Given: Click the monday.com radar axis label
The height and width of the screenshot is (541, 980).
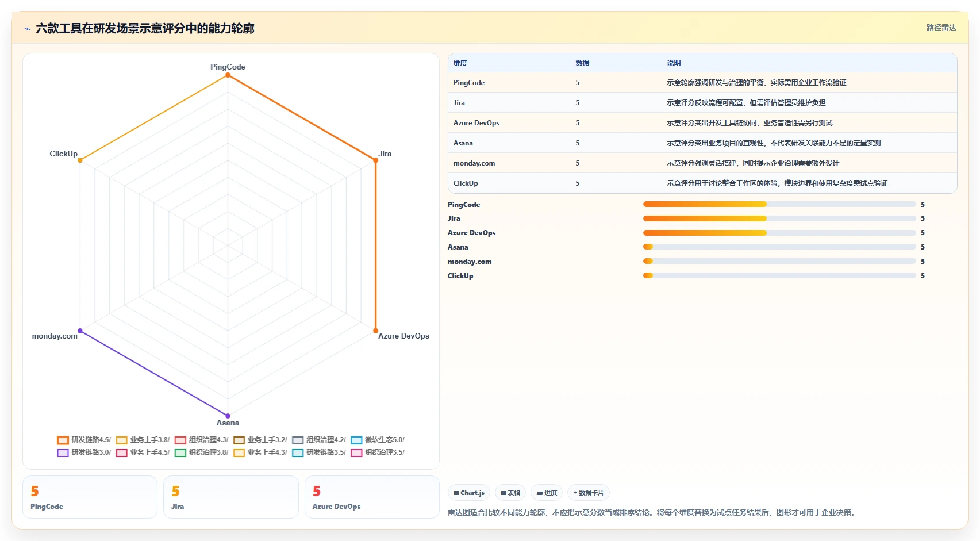Looking at the screenshot, I should pos(55,336).
